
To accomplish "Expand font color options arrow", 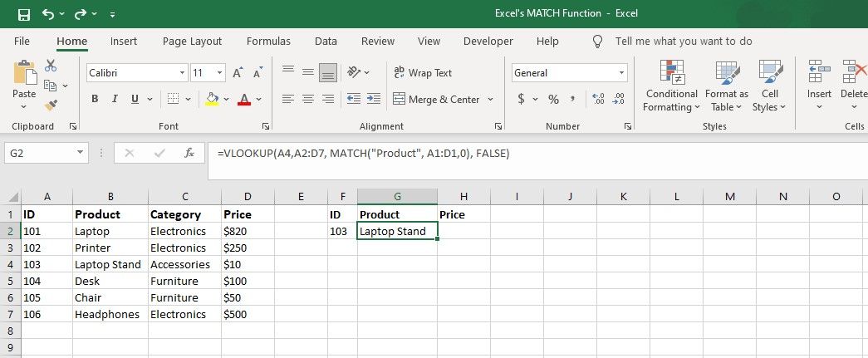I will 258,100.
